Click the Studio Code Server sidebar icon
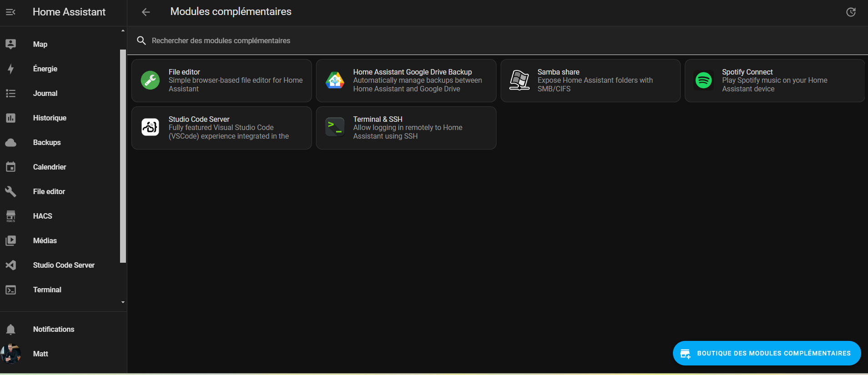The height and width of the screenshot is (375, 868). (11, 265)
